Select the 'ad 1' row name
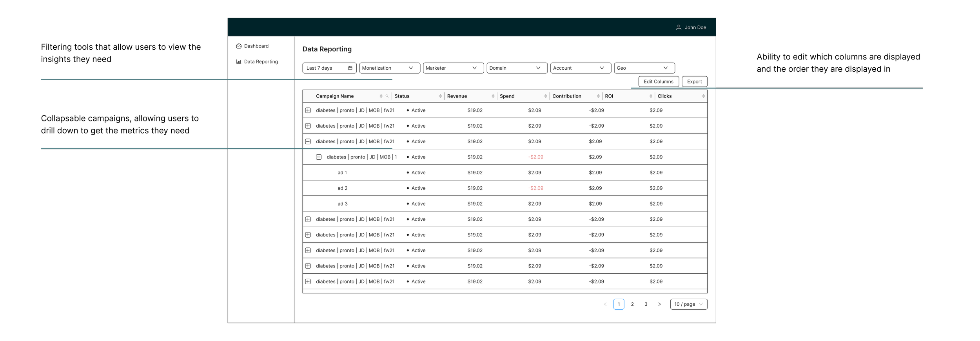Image resolution: width=980 pixels, height=341 pixels. click(342, 173)
